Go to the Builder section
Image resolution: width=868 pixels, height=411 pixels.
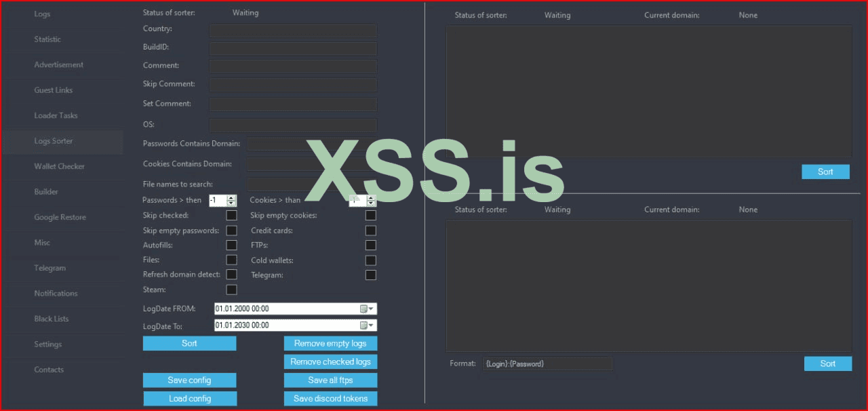click(46, 192)
